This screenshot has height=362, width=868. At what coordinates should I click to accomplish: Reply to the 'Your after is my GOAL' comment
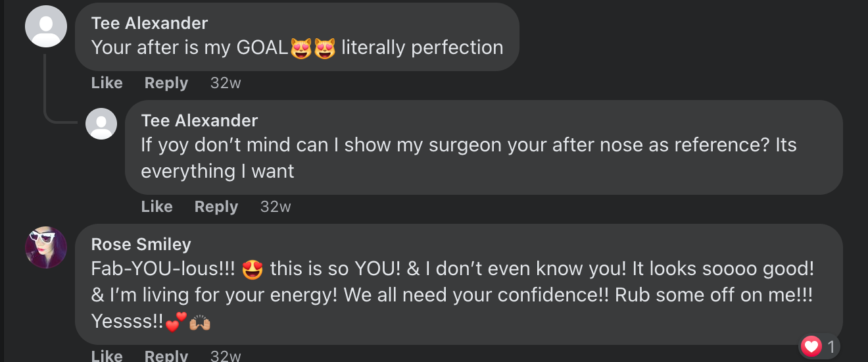click(166, 83)
